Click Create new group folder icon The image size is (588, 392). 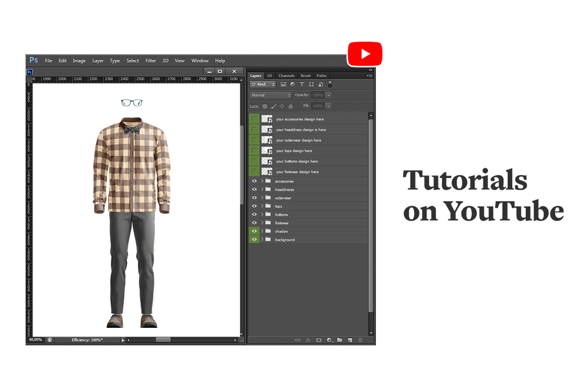click(x=340, y=340)
